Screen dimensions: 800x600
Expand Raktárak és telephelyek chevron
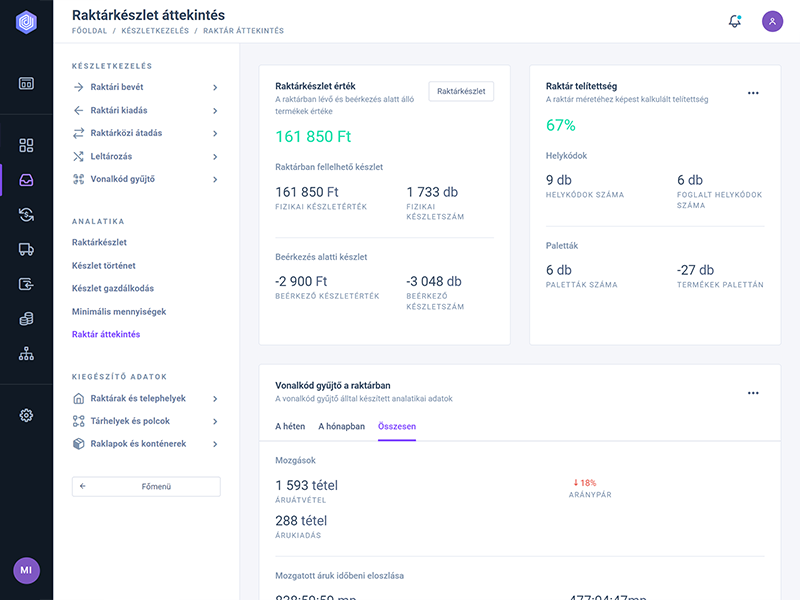(215, 398)
